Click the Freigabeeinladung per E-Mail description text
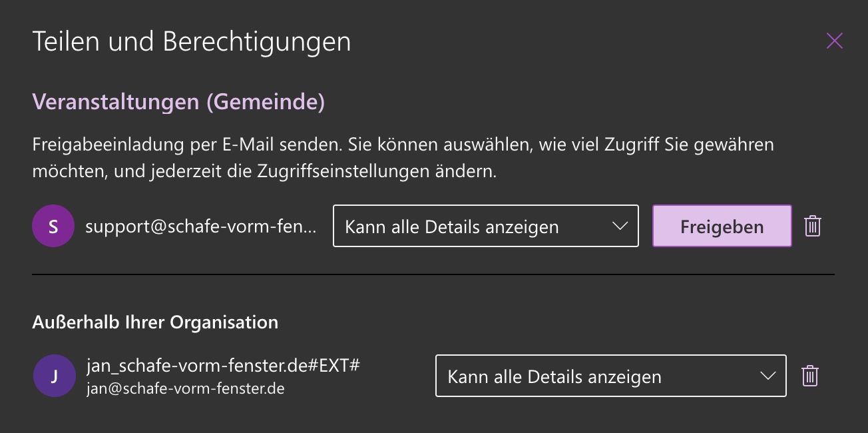This screenshot has width=868, height=433. pos(403,157)
